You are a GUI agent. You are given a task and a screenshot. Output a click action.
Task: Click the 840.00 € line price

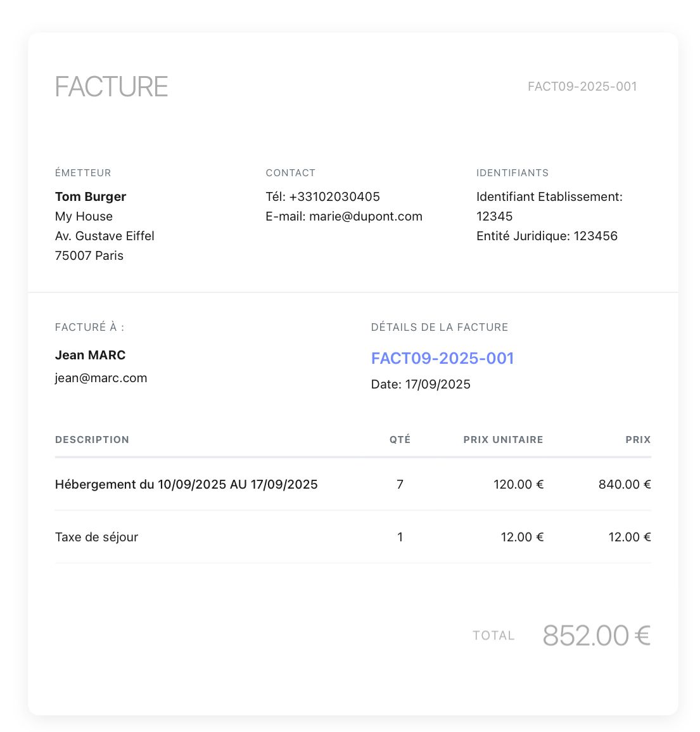click(x=624, y=484)
